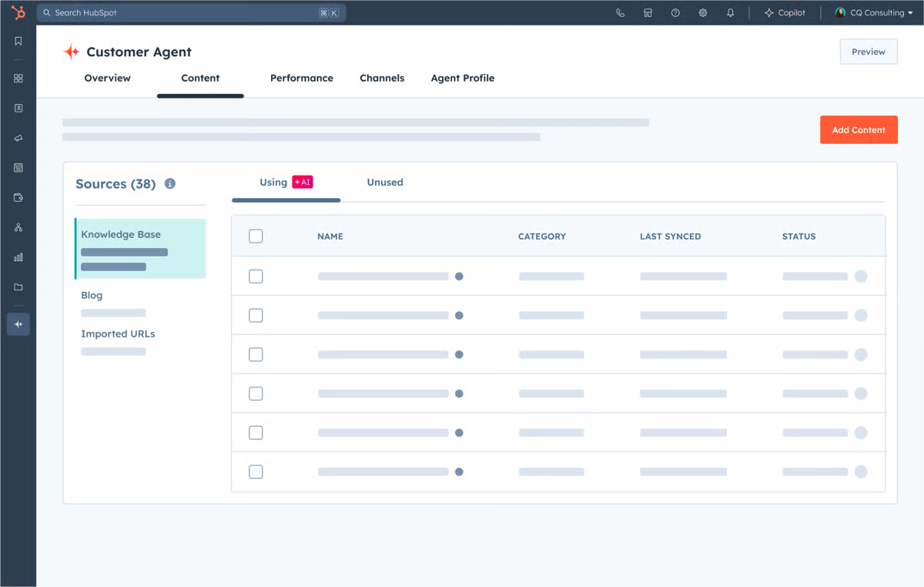
Task: Check the first row's checkbox
Action: [x=256, y=276]
